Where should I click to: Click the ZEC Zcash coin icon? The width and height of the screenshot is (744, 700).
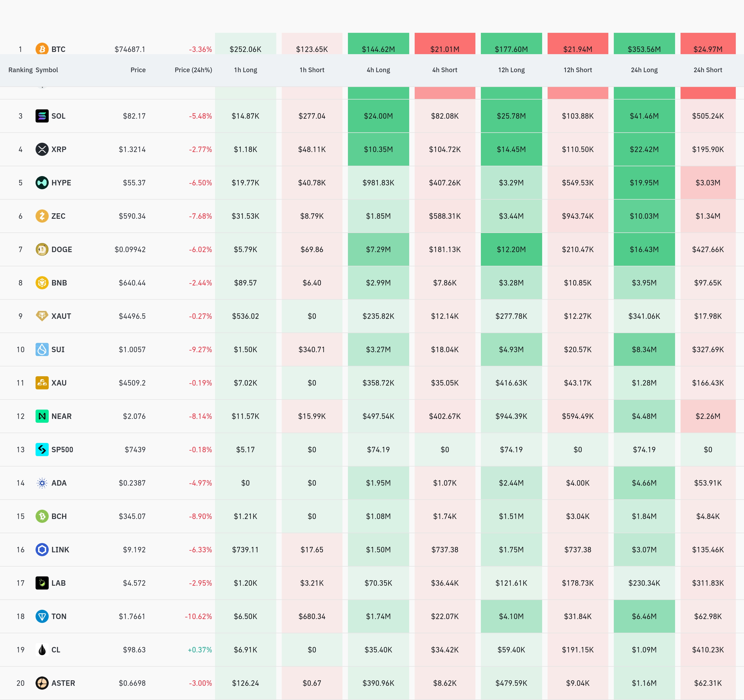(x=42, y=216)
